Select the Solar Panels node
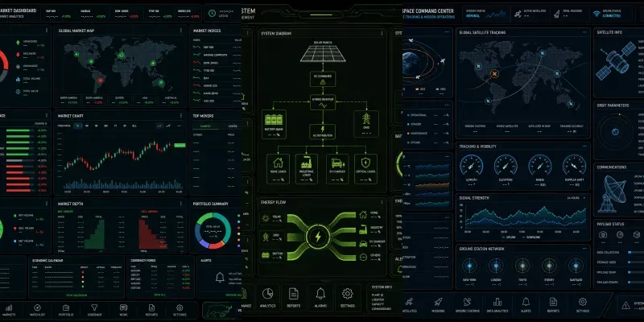 coord(323,52)
